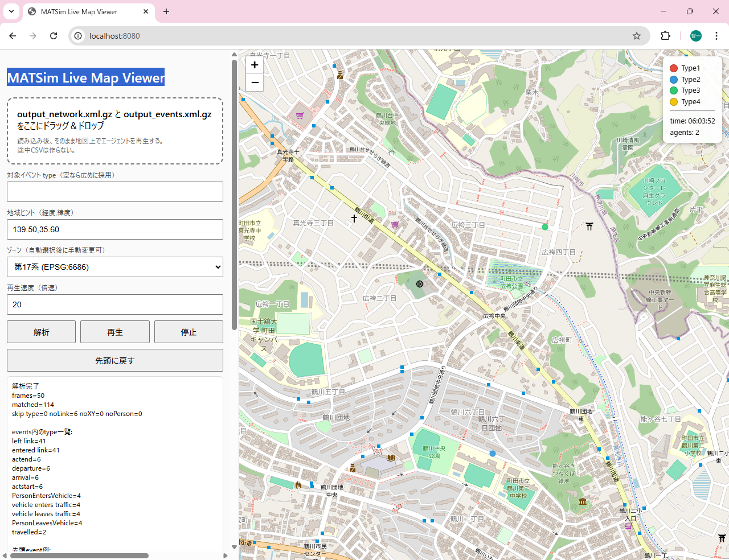The image size is (729, 560).
Task: Click the 先頭に戻す rewind button
Action: (x=115, y=360)
